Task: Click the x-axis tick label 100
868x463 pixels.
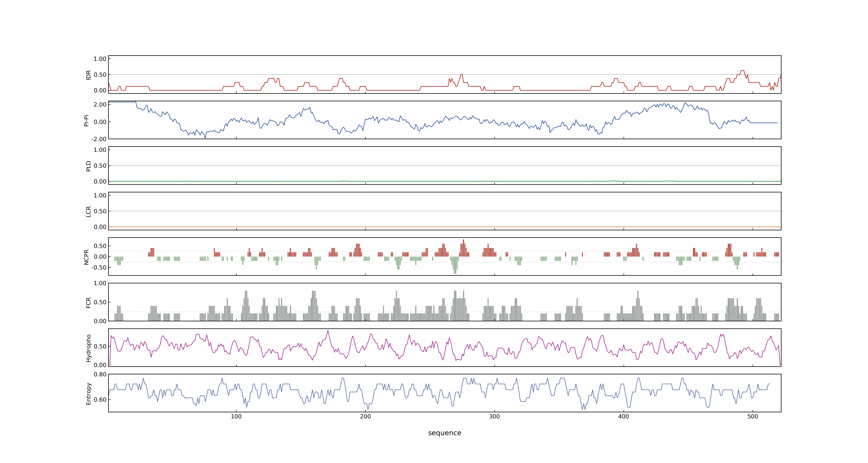Action: click(x=236, y=416)
